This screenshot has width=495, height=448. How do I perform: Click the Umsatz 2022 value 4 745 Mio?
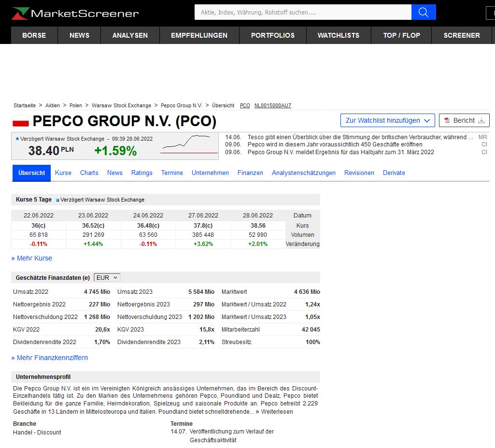pyautogui.click(x=97, y=291)
